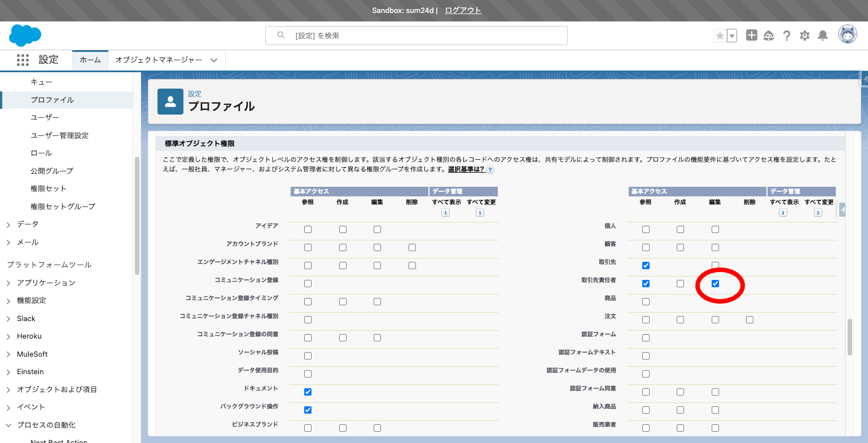Click the profile page header icon

click(170, 102)
